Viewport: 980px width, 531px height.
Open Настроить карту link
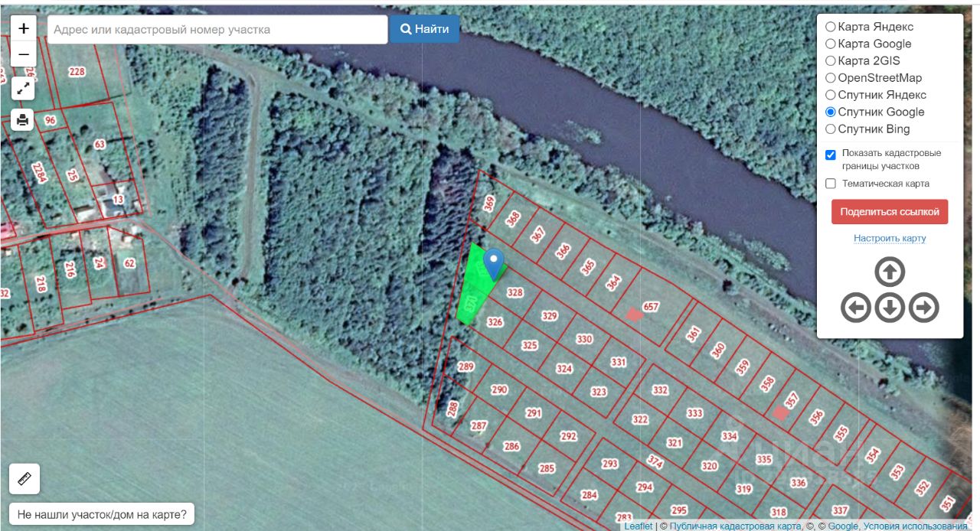(x=890, y=238)
